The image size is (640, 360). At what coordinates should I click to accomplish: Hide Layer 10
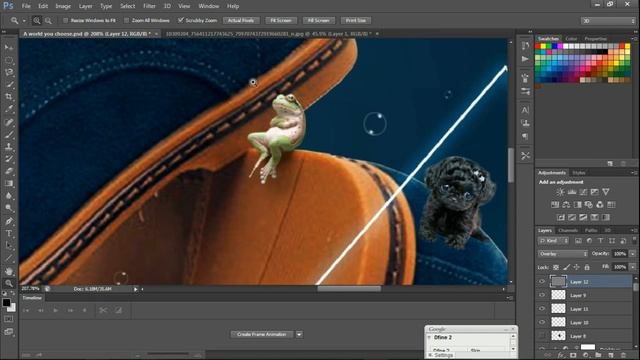point(542,322)
